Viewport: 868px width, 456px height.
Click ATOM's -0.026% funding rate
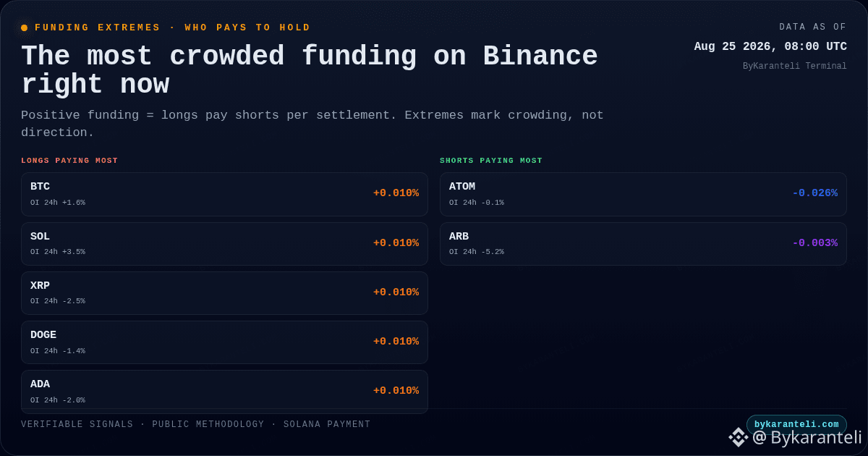click(x=814, y=193)
